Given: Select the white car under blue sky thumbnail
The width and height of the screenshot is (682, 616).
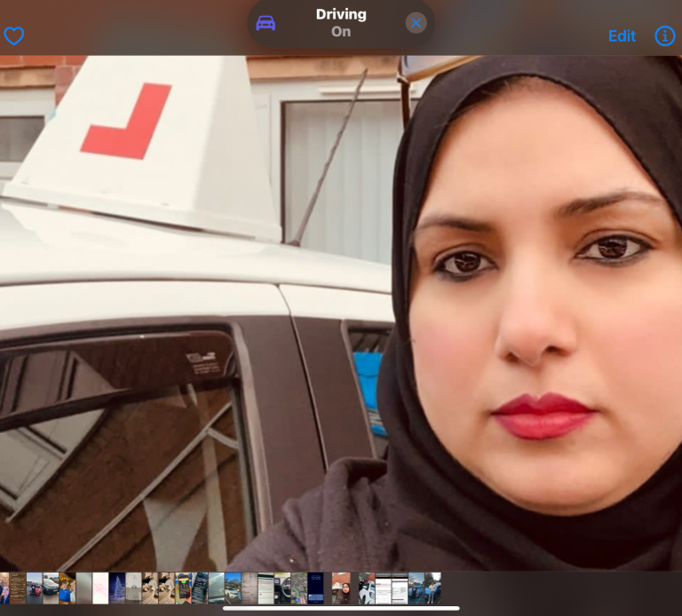Looking at the screenshot, I should [x=233, y=588].
